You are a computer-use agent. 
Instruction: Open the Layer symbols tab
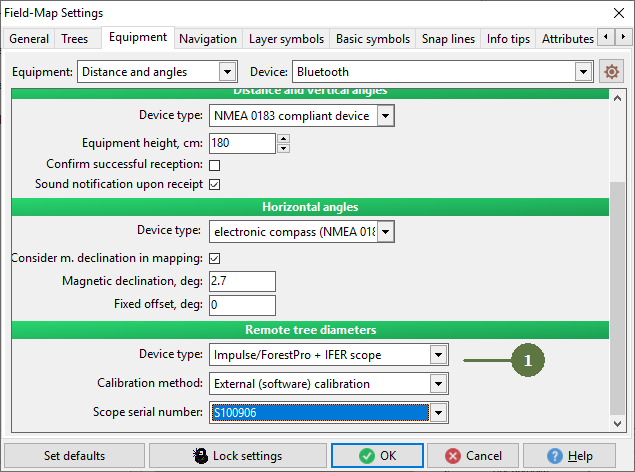[x=286, y=39]
